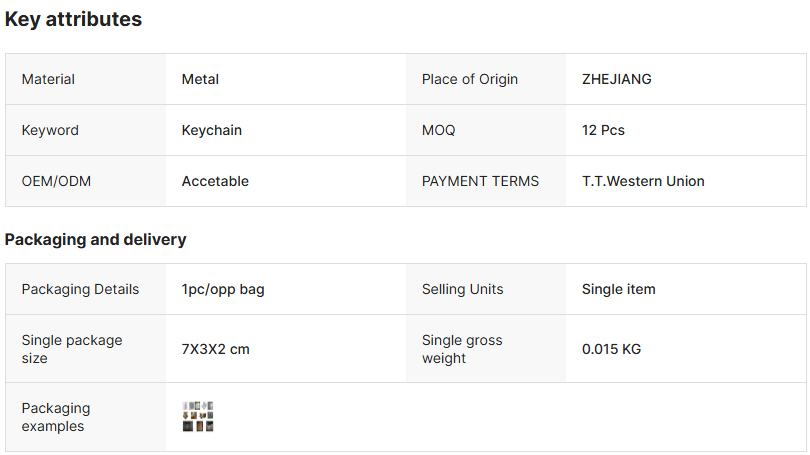
Task: Select the MOQ label cell
Action: (x=438, y=130)
